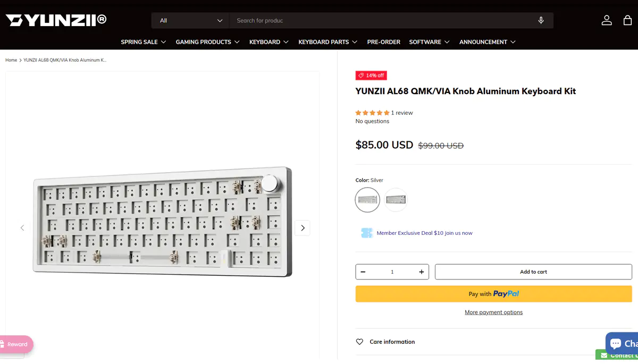Image resolution: width=638 pixels, height=364 pixels.
Task: Decrease quantity with the minus button
Action: tap(363, 272)
